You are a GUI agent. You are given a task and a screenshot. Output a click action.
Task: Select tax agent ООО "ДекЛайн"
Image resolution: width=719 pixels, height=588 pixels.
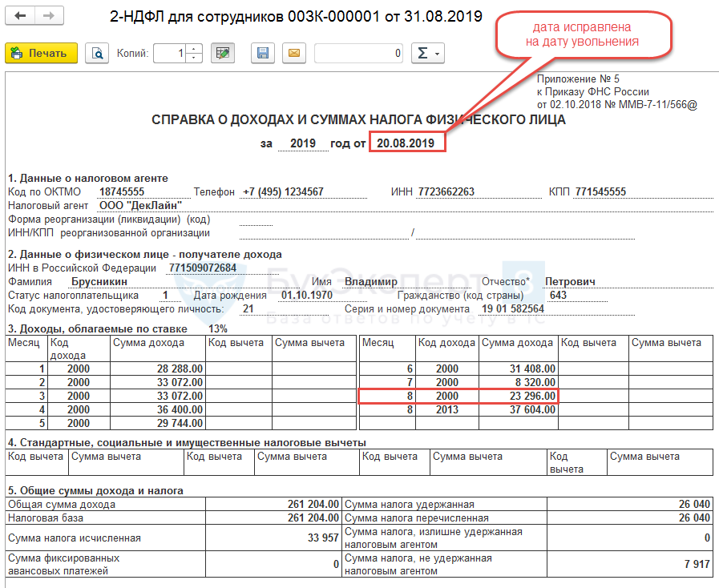click(141, 205)
